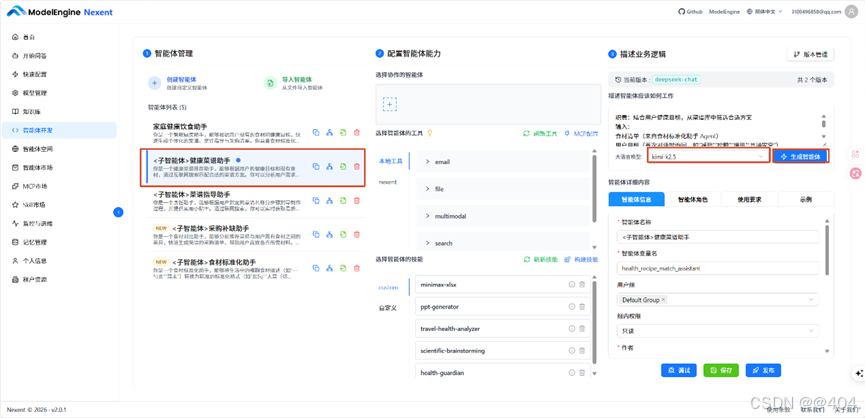This screenshot has height=418, width=865.
Task: Delete the ppt-generator skill
Action: pyautogui.click(x=582, y=307)
